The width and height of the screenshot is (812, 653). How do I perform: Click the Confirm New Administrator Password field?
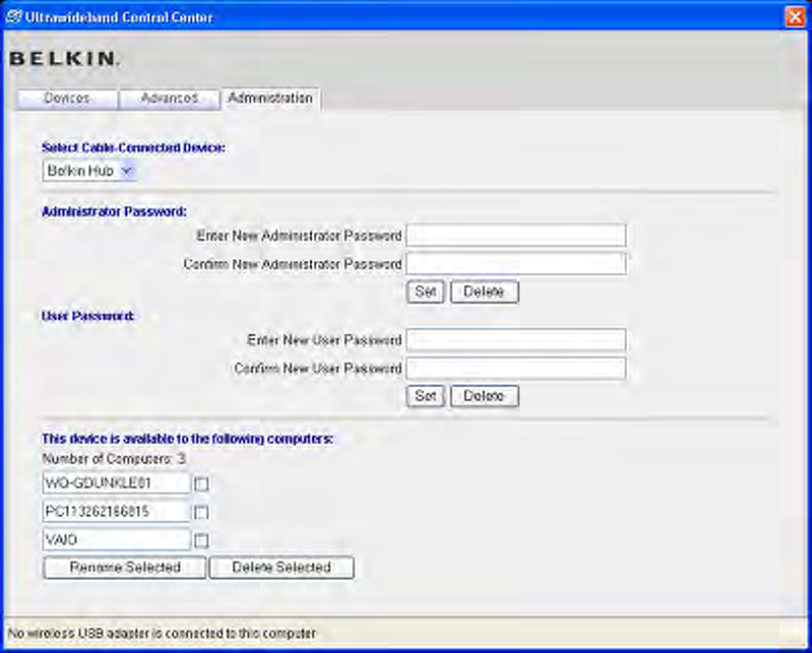(515, 264)
